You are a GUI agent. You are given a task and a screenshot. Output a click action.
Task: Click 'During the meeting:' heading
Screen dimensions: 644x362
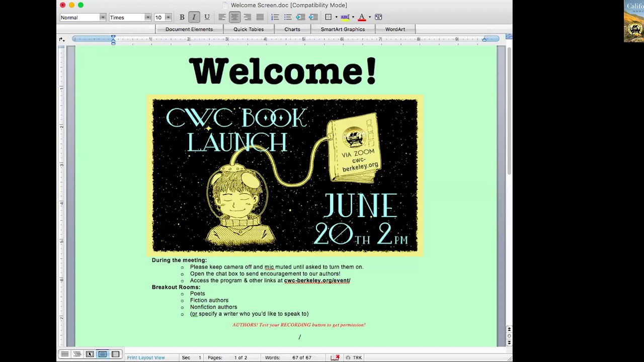tap(179, 260)
